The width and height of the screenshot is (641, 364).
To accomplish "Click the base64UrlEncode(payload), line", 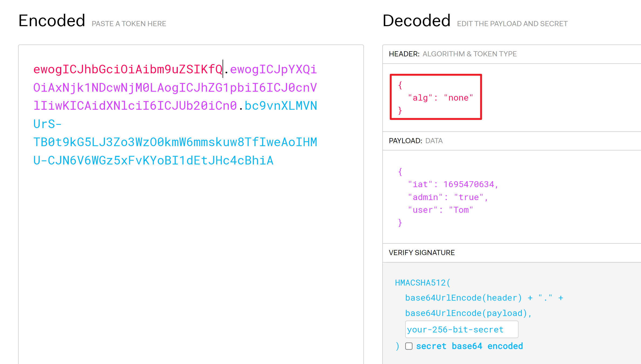I will coord(469,313).
